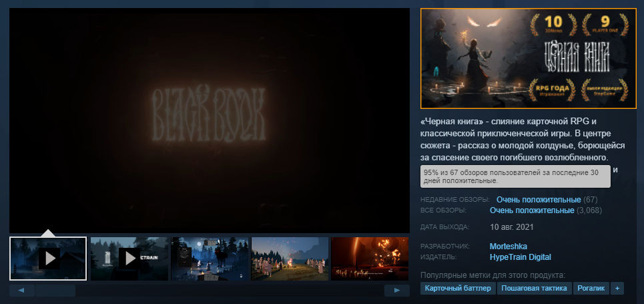This screenshot has height=304, width=644.
Task: Open the 'Карточный баттлер' tag
Action: [458, 289]
